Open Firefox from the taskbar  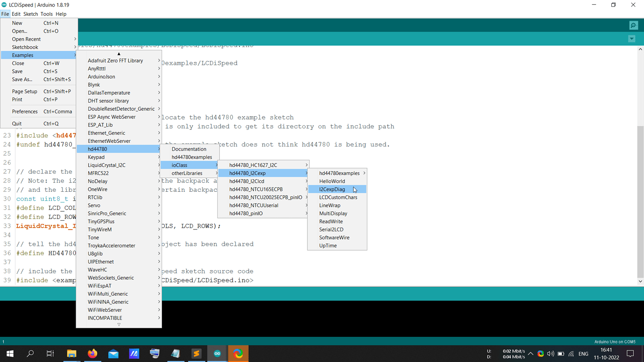pos(92,354)
